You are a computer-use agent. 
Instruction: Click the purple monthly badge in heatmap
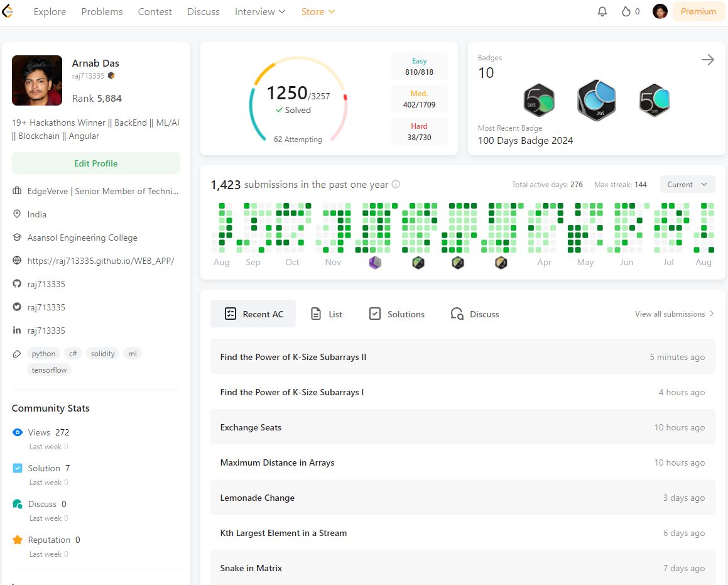375,263
